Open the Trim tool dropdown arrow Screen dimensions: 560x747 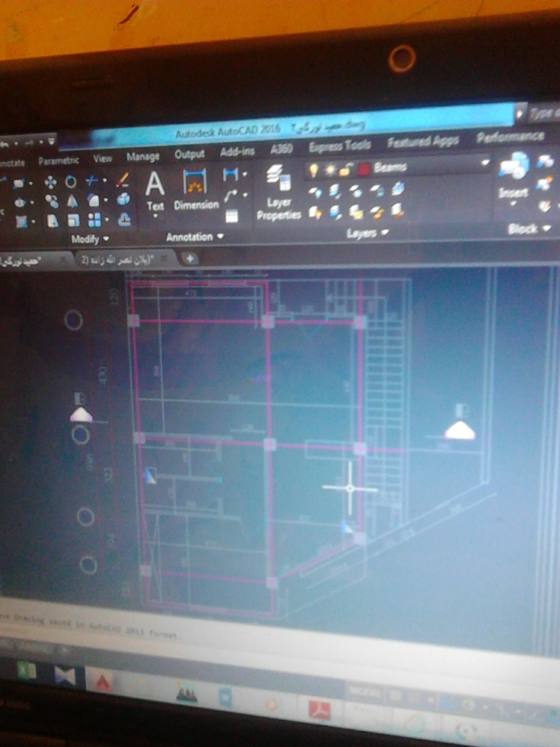(104, 180)
